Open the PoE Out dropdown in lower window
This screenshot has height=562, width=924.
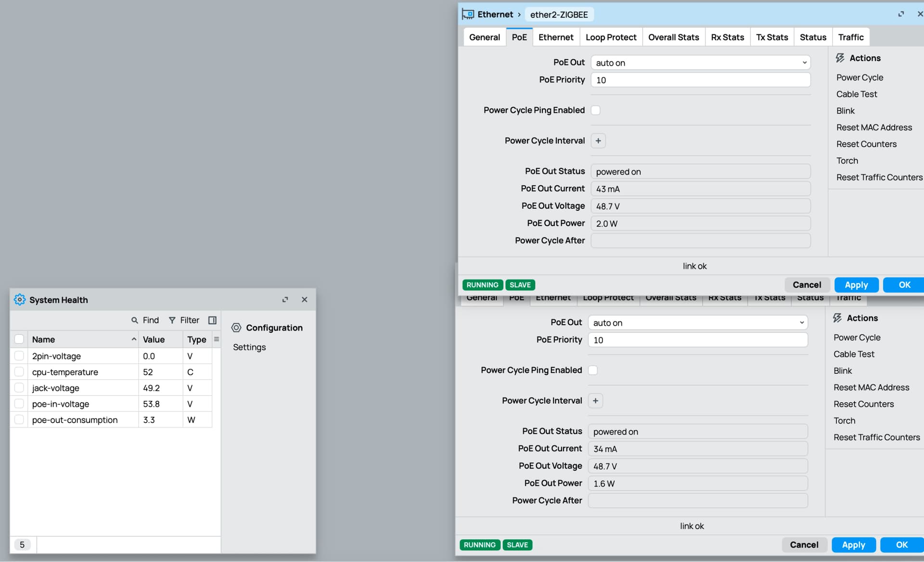click(x=697, y=323)
